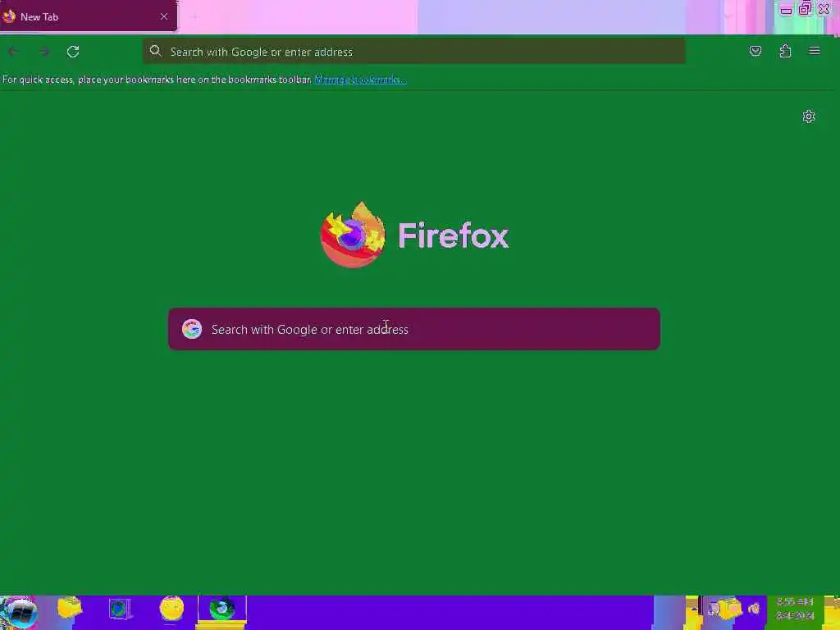Click the browser forward arrow

coord(44,52)
